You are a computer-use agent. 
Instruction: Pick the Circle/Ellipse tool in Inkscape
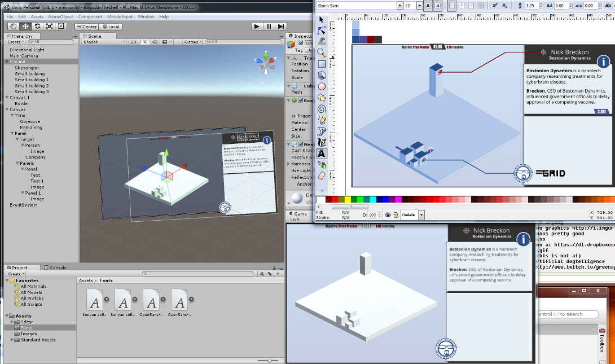322,86
